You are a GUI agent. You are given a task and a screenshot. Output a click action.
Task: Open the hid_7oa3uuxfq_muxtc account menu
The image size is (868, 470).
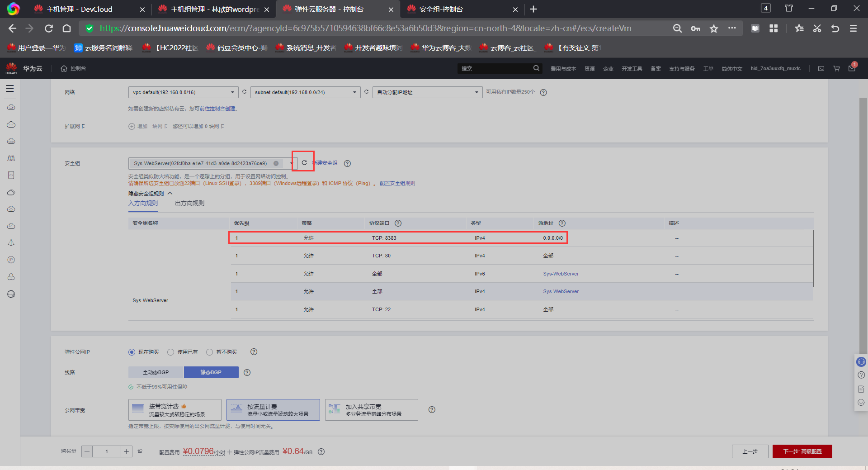coord(775,69)
